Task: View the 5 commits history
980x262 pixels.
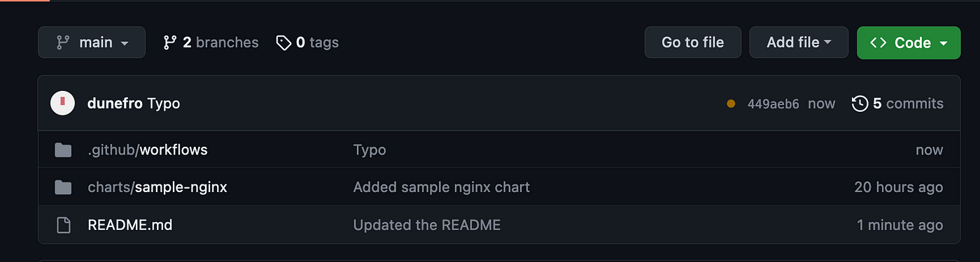Action: (897, 103)
